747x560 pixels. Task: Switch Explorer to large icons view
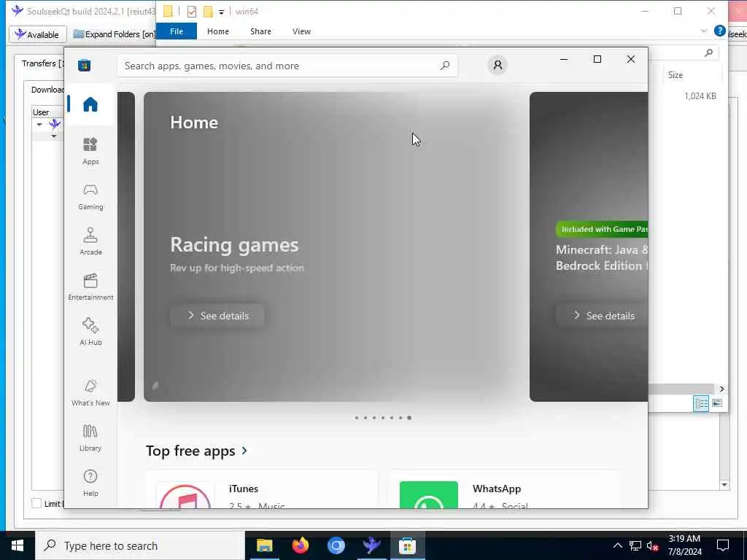pyautogui.click(x=717, y=403)
